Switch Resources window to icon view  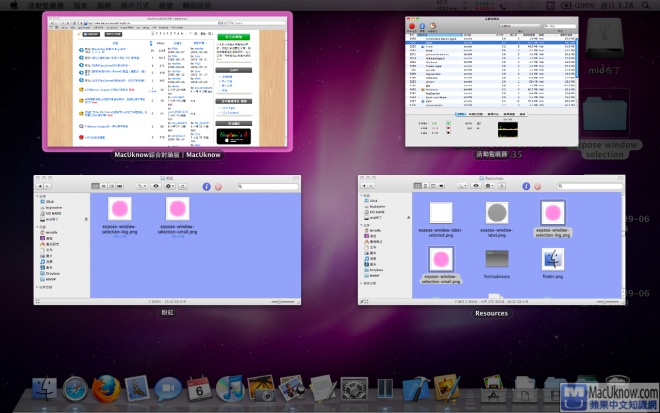(419, 187)
